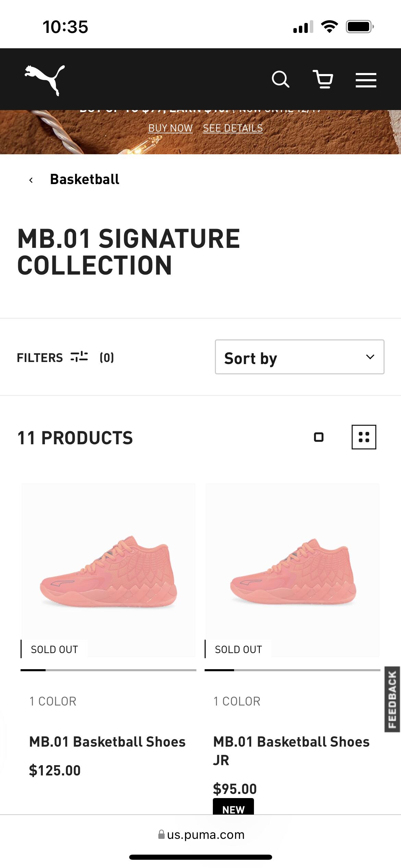Switch to two-column grid view
Screen dimensions: 401x868
(x=364, y=437)
